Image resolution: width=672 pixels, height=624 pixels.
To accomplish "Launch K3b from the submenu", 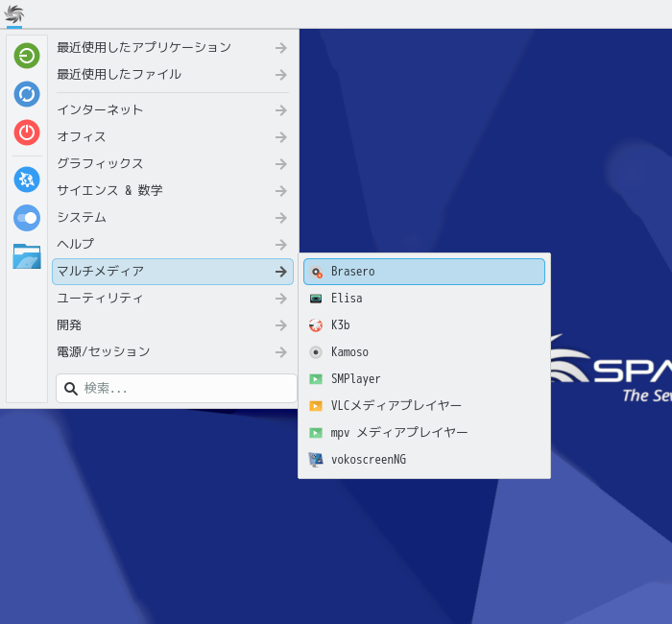I will point(424,325).
